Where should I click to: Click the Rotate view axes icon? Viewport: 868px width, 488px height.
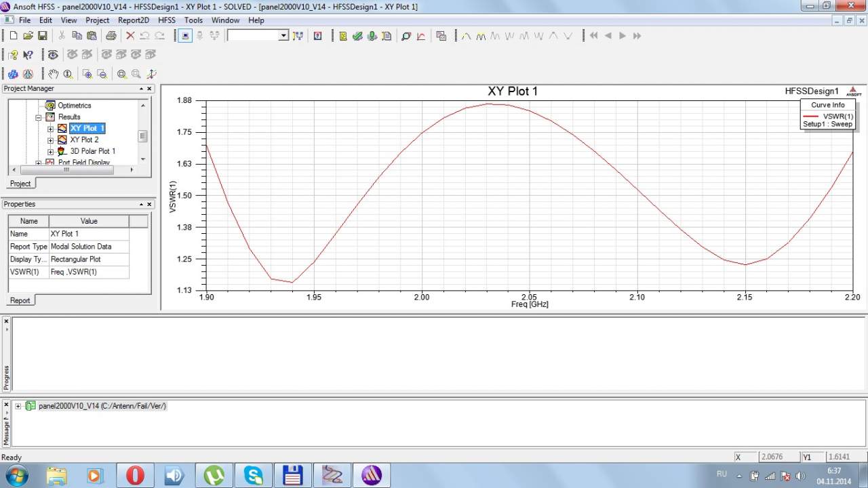click(x=151, y=74)
